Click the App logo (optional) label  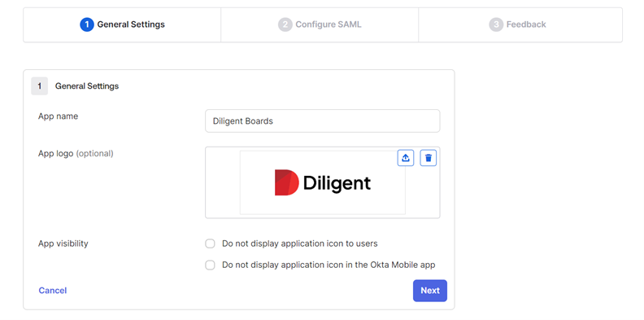(x=76, y=153)
